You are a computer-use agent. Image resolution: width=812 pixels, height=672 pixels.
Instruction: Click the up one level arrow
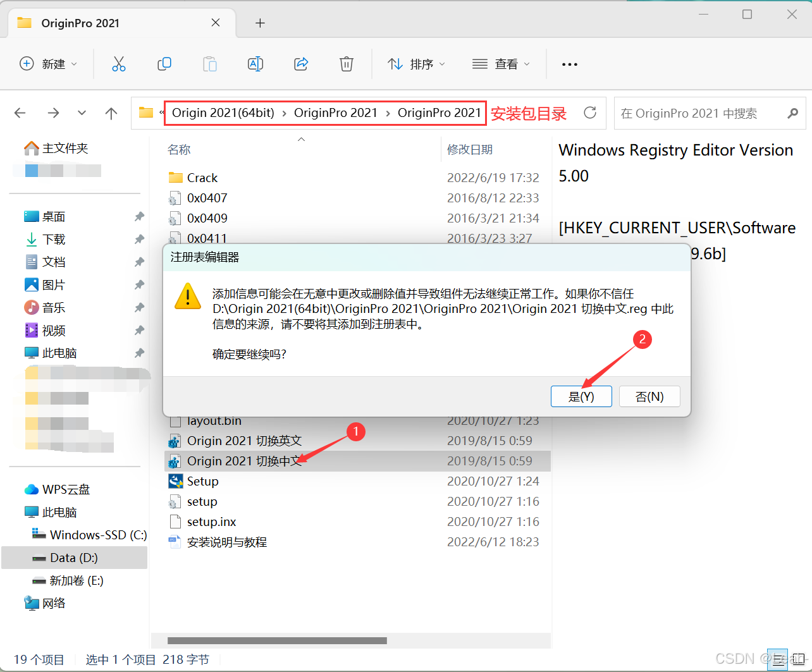(111, 113)
